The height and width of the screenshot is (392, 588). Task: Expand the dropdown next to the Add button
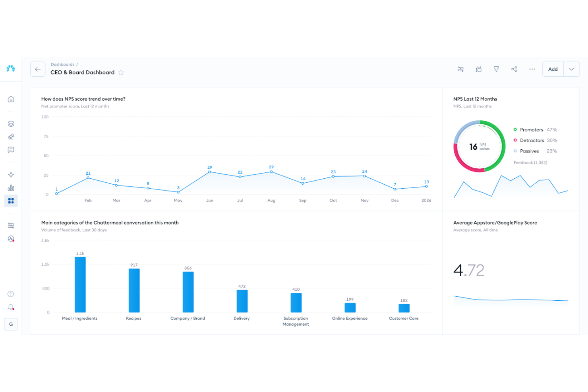click(x=571, y=69)
